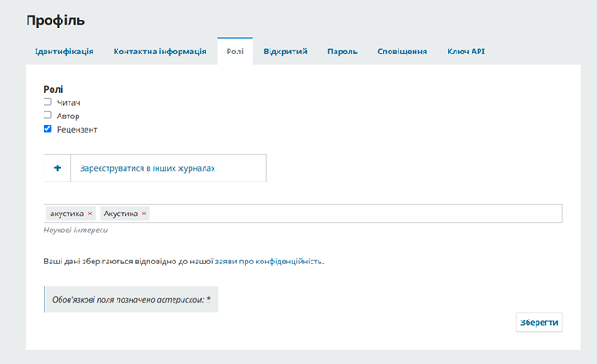Click the 'акустика' lowercase tag chip
Image resolution: width=597 pixels, height=364 pixels.
click(67, 214)
